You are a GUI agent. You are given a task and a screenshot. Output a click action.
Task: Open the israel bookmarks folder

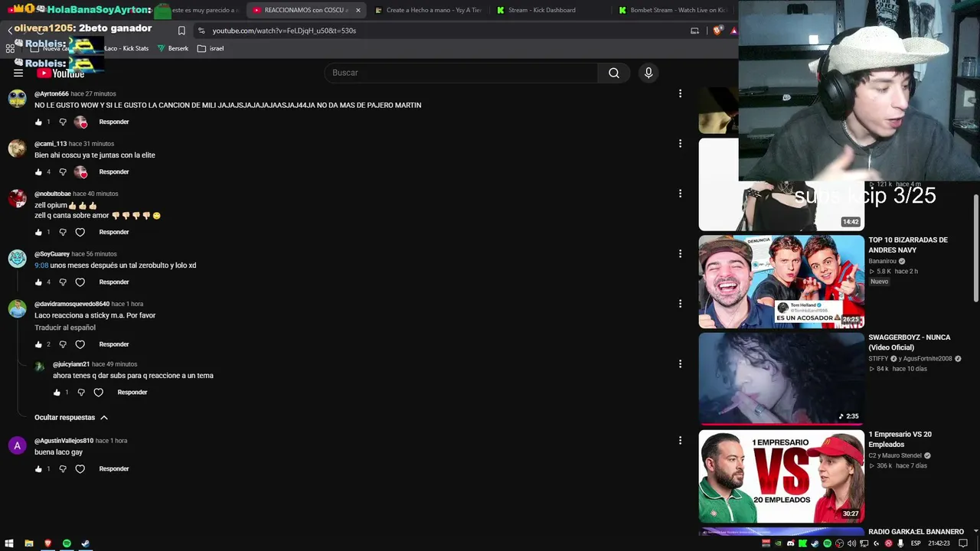pos(211,48)
